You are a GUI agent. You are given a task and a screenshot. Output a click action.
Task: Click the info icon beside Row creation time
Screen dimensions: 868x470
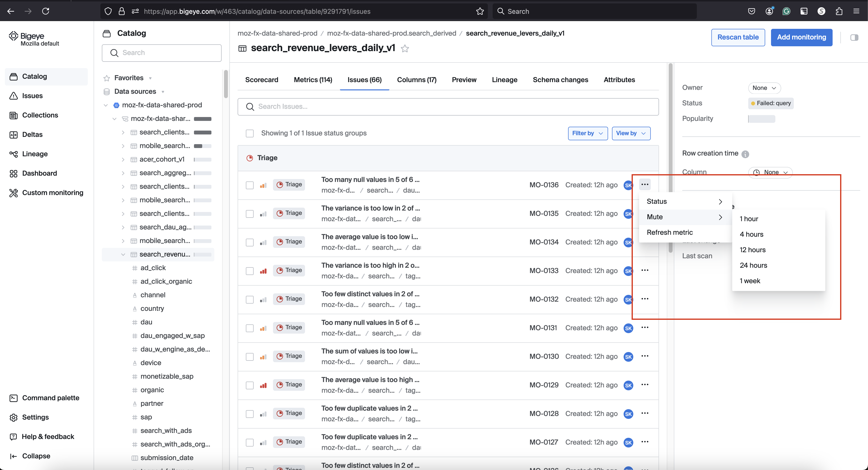coord(745,154)
